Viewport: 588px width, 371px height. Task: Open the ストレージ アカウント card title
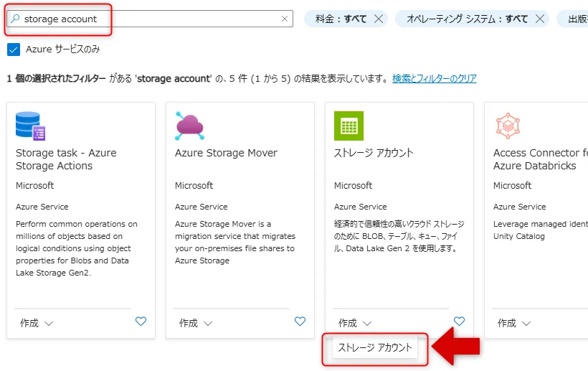pos(374,153)
